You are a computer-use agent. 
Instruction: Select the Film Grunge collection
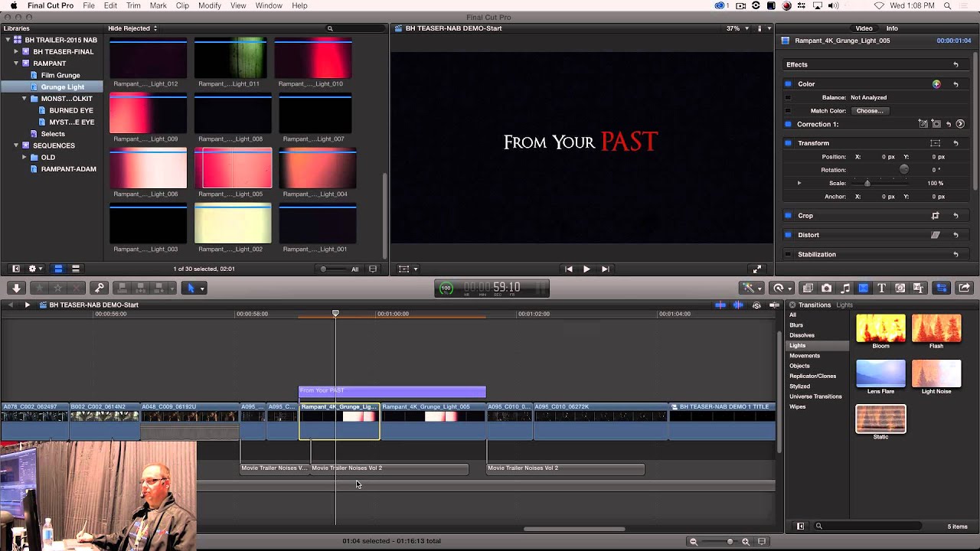point(60,75)
